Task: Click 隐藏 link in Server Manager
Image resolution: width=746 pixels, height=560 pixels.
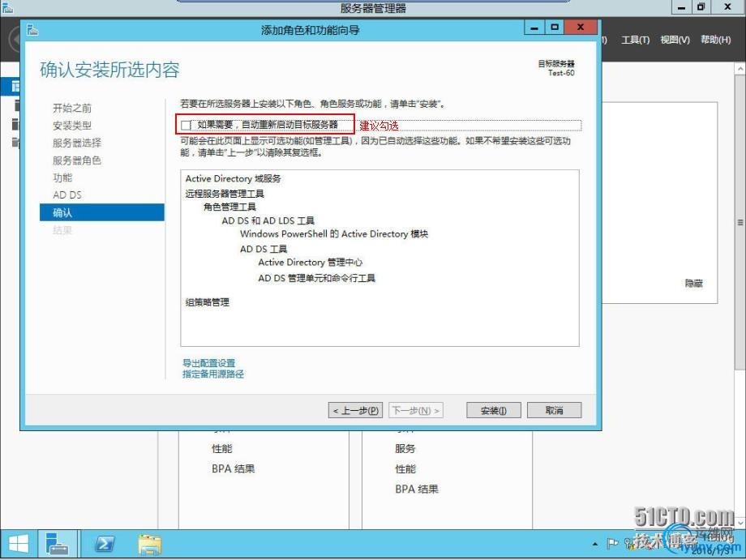Action: (x=693, y=284)
